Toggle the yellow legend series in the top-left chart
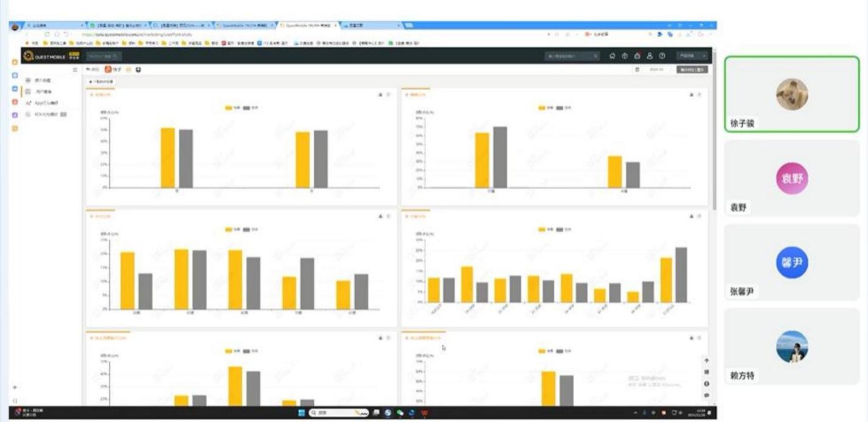Viewport: 868px width, 422px height. (x=234, y=108)
